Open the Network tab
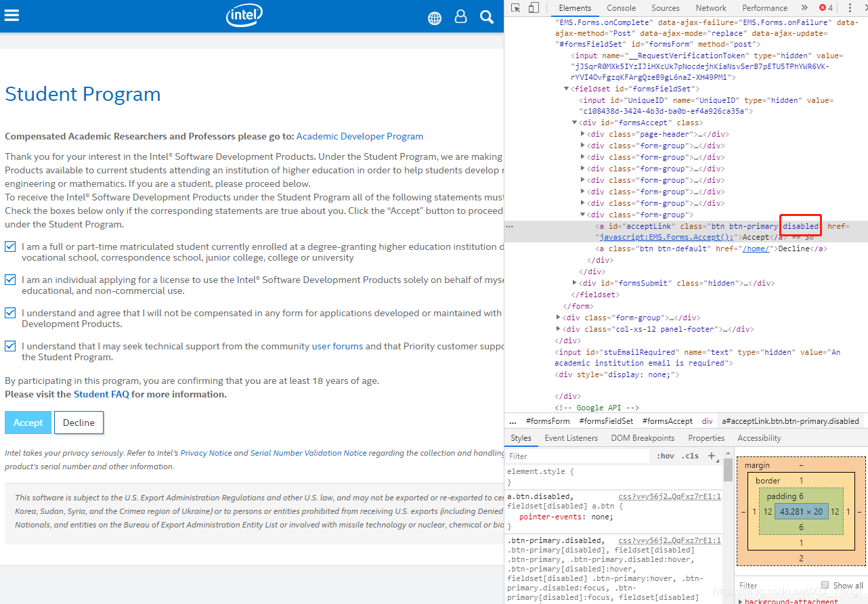 pyautogui.click(x=711, y=8)
